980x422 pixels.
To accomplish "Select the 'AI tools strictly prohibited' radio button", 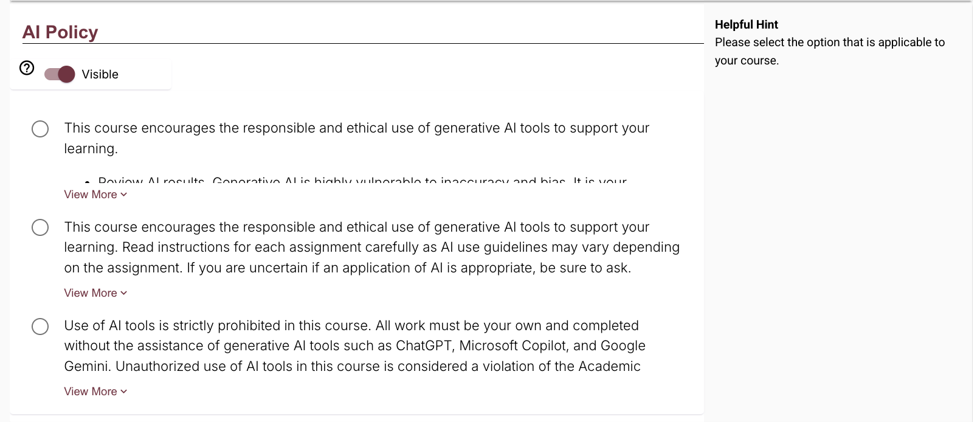I will 40,327.
